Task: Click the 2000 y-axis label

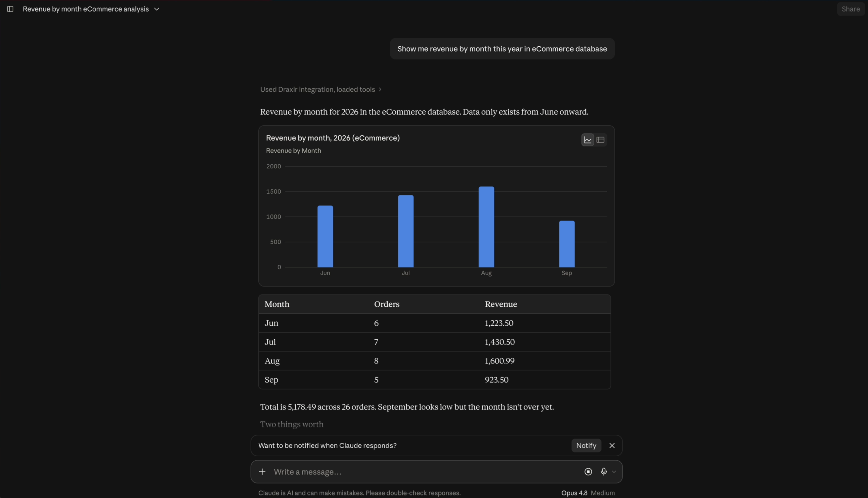Action: point(273,166)
